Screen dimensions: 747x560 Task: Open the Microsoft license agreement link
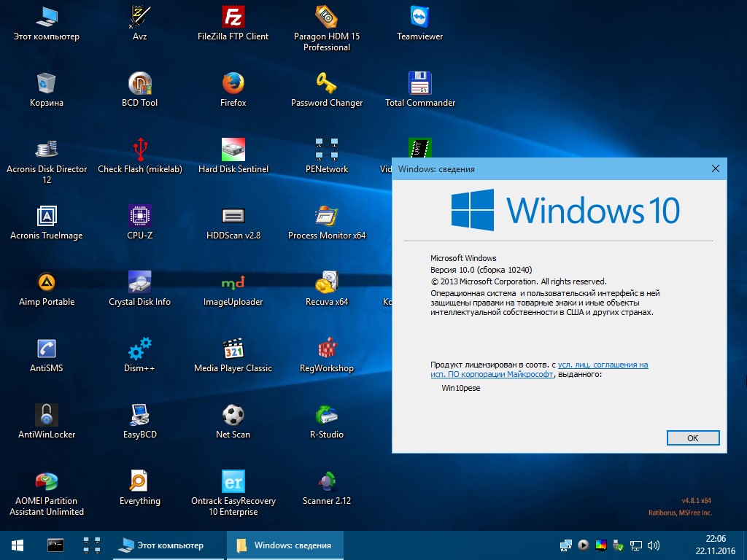tap(603, 365)
